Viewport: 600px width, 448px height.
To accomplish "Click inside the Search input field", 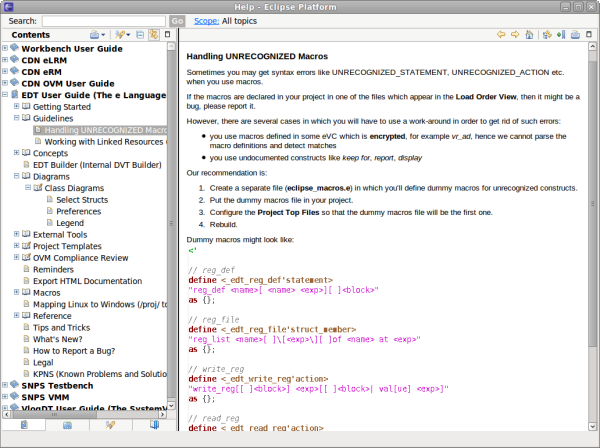I will coord(104,21).
